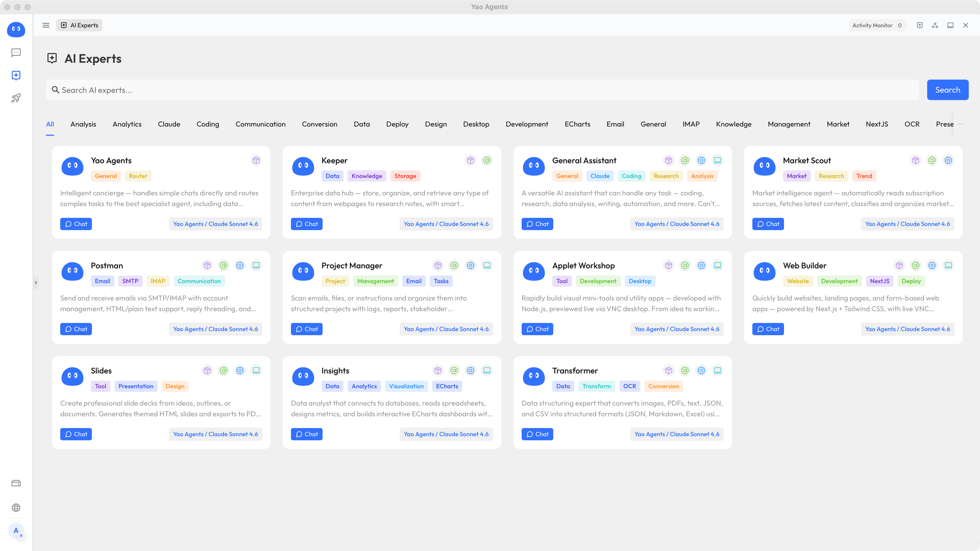This screenshot has height=551, width=980.
Task: Start chat with Web Builder expert
Action: pyautogui.click(x=768, y=329)
